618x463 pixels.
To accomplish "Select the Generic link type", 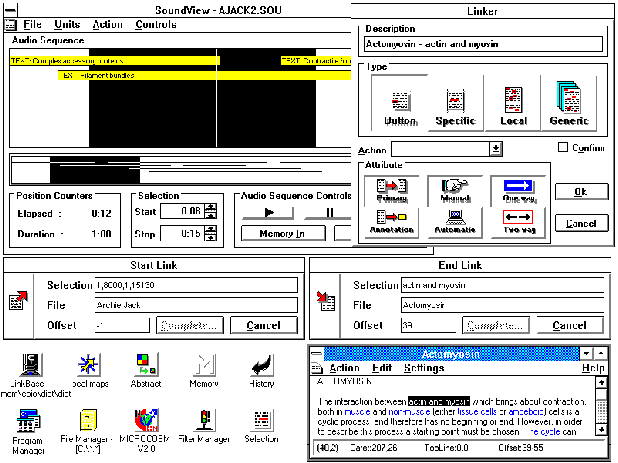I will coord(569,102).
